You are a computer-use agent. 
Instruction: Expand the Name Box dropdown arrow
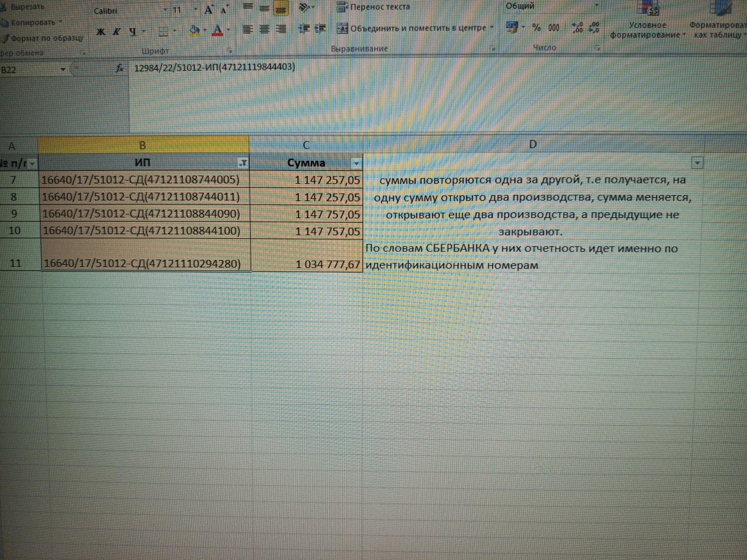tap(63, 69)
